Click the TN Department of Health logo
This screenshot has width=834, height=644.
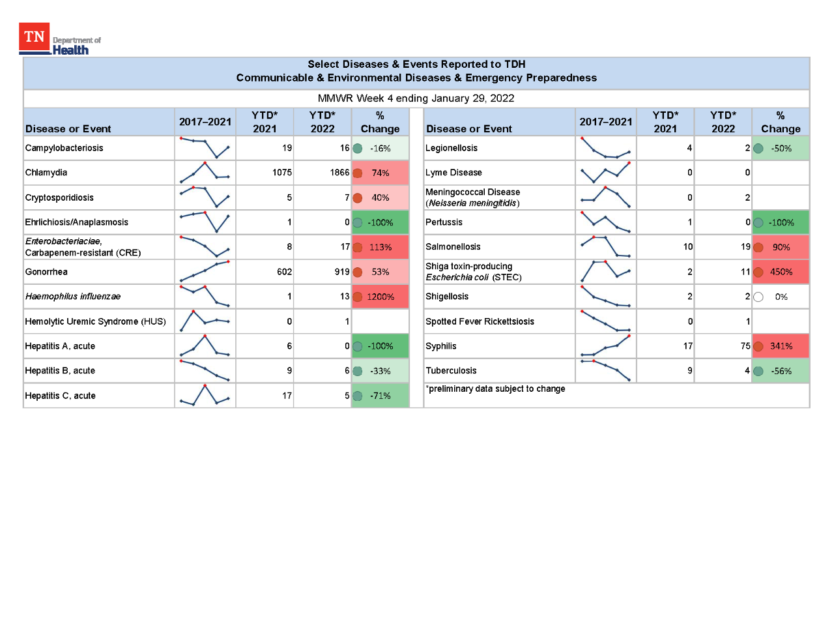coord(60,39)
